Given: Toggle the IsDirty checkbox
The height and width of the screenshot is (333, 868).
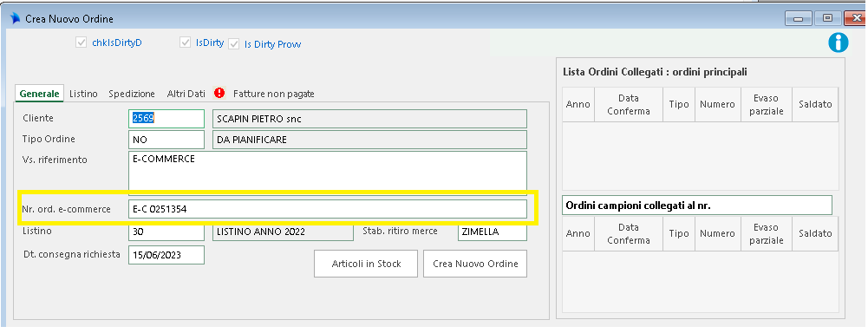Looking at the screenshot, I should point(185,42).
